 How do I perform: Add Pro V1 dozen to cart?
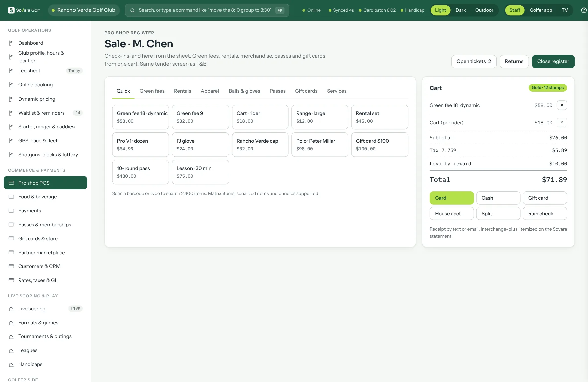140,145
